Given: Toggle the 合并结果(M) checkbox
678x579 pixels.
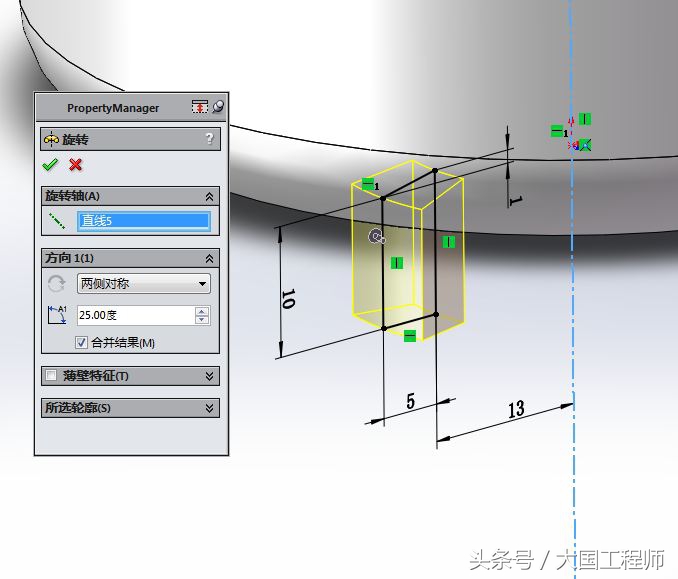Looking at the screenshot, I should pos(81,343).
